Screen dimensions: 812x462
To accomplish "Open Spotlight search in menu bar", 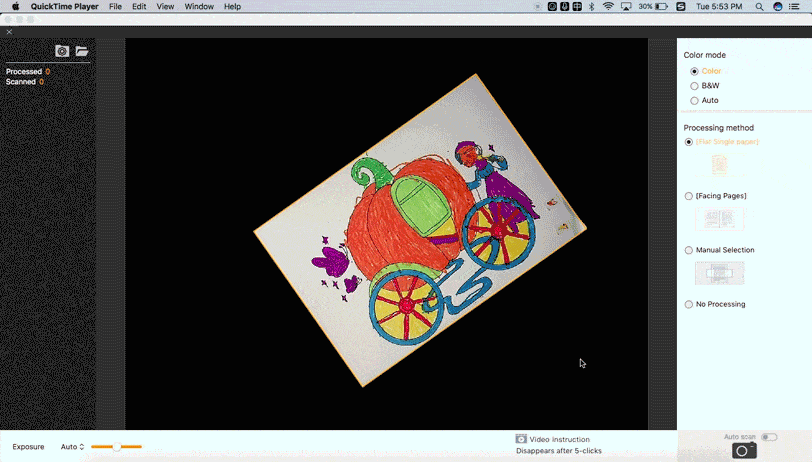I will point(760,7).
